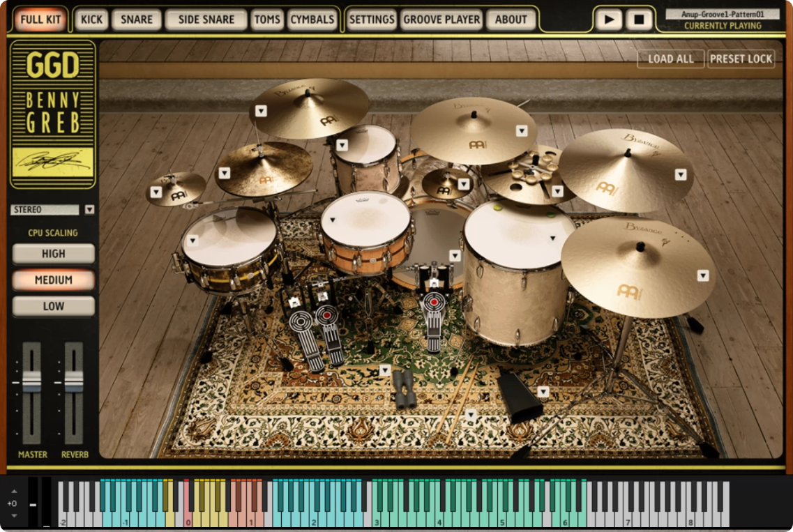Hit the center crash cymbal
The height and width of the screenshot is (532, 793).
pos(472,131)
